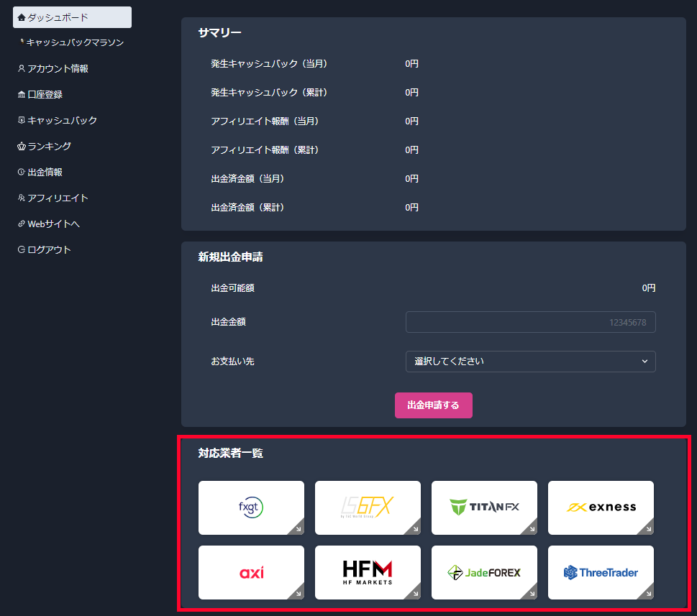
Task: Open the IS6FX broker logo tile
Action: click(x=368, y=507)
